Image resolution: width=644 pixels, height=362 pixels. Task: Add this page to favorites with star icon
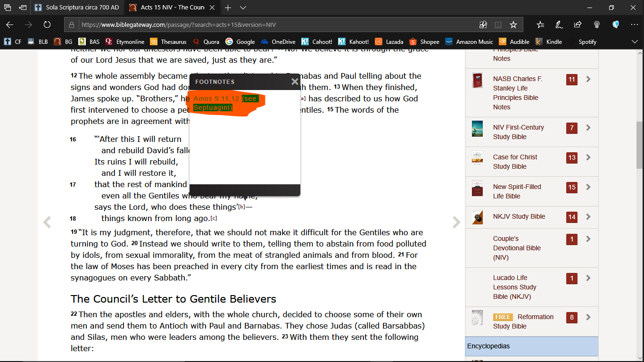pos(513,25)
